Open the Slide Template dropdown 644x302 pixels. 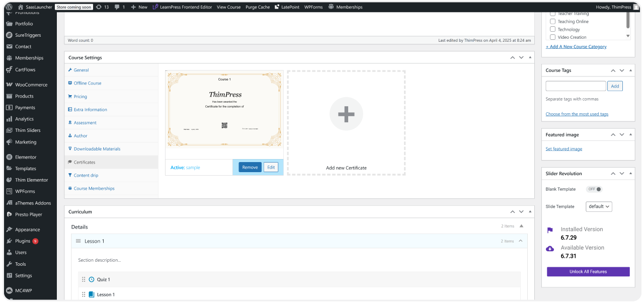click(x=599, y=206)
